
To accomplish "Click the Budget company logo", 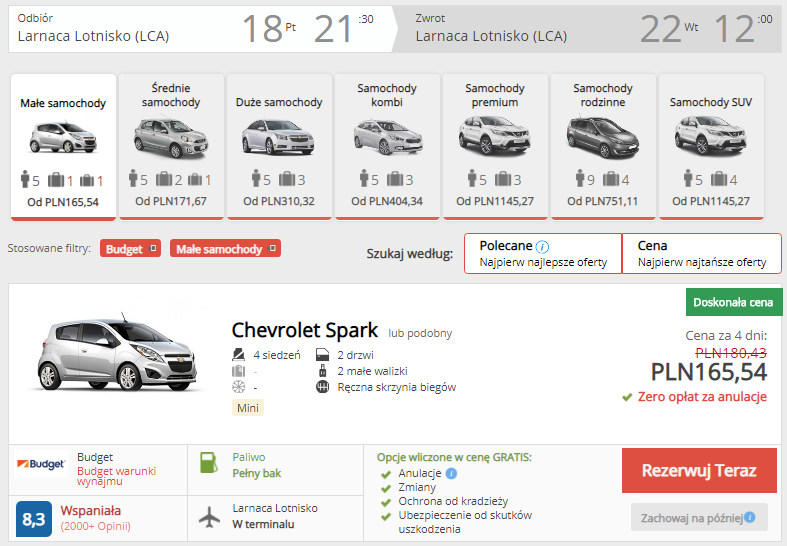I will 41,464.
